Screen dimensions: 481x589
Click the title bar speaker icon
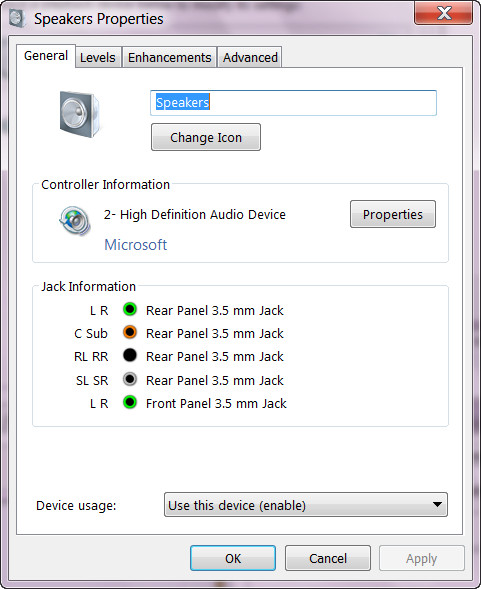(17, 18)
